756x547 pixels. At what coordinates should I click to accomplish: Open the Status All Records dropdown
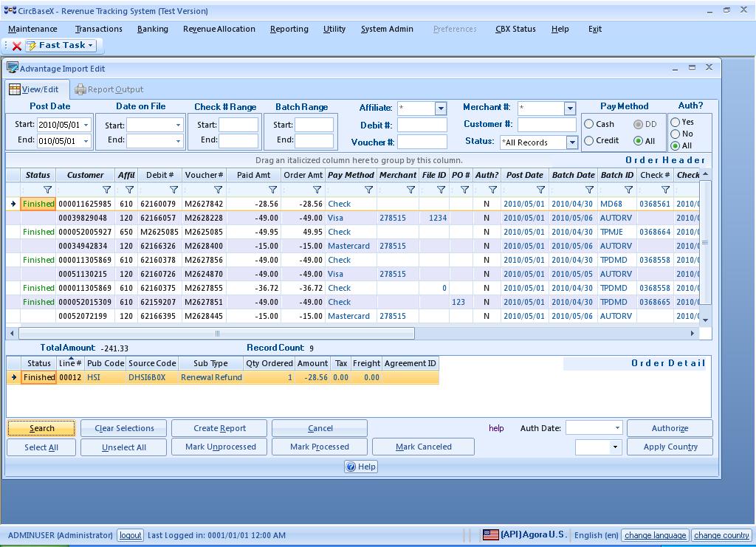click(x=571, y=142)
